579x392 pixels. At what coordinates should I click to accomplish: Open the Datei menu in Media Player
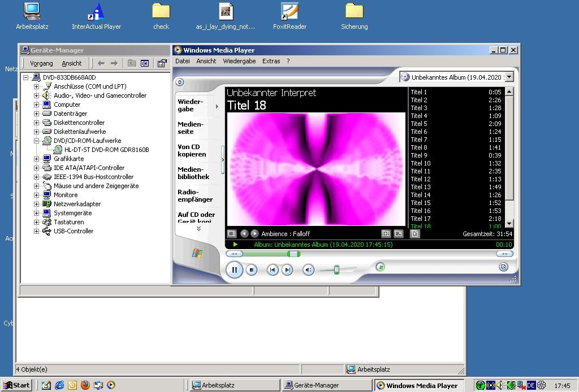(183, 61)
